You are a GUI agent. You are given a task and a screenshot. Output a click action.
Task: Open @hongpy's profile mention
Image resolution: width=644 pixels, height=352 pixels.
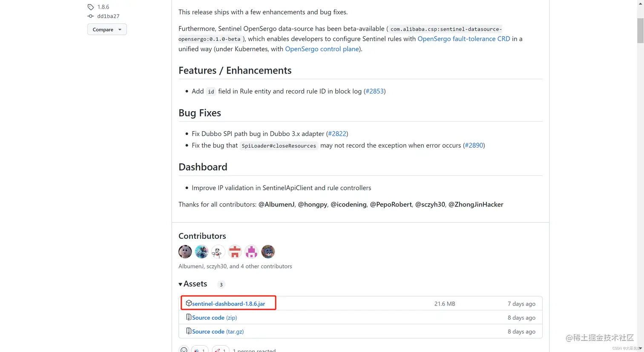313,204
